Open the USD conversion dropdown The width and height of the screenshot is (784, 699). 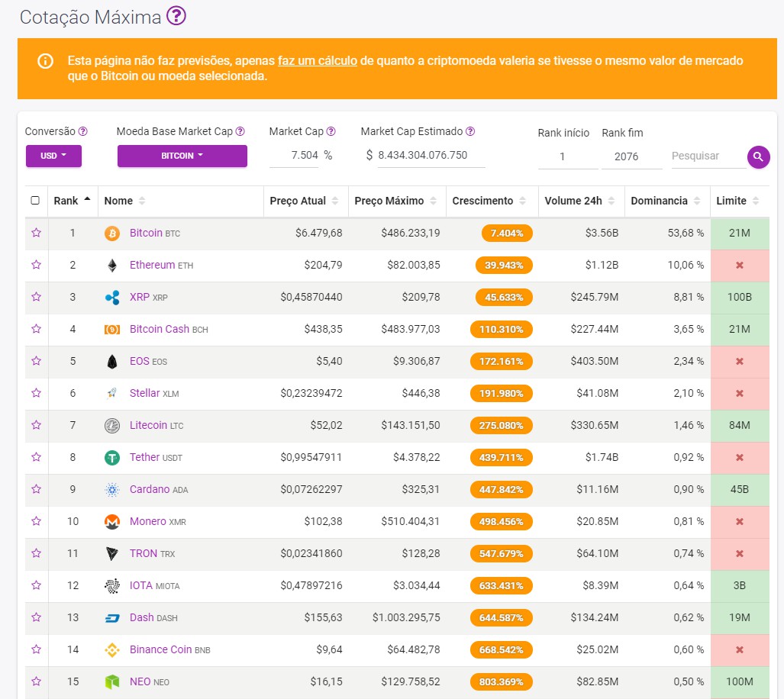click(53, 156)
